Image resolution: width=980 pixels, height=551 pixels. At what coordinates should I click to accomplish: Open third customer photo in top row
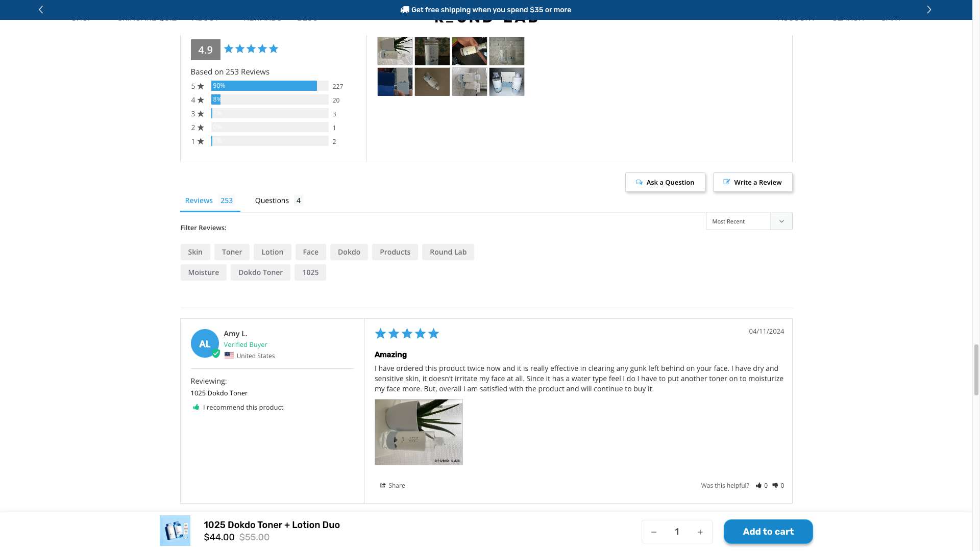[470, 51]
